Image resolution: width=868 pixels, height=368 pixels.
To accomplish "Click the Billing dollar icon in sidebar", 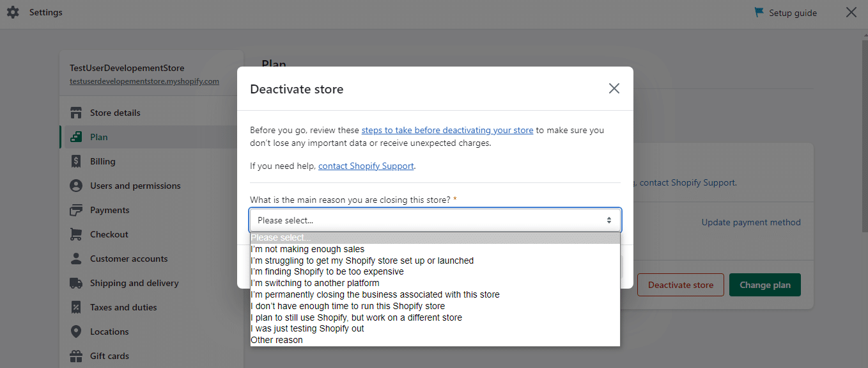I will click(x=76, y=161).
